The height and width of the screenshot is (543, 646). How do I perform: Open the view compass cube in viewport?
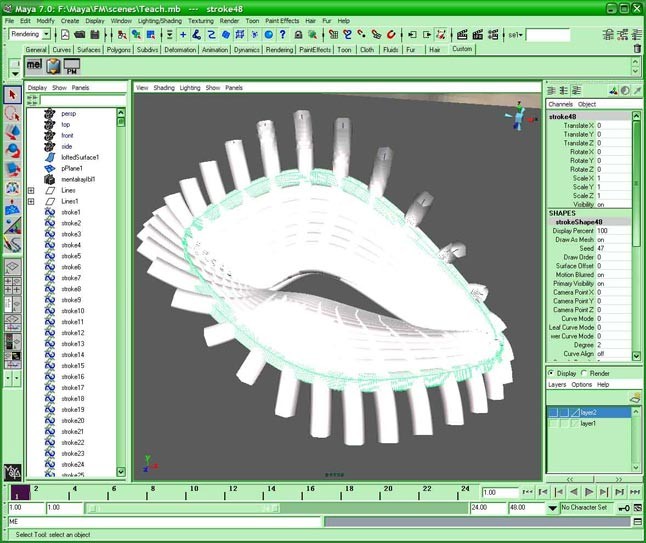518,117
